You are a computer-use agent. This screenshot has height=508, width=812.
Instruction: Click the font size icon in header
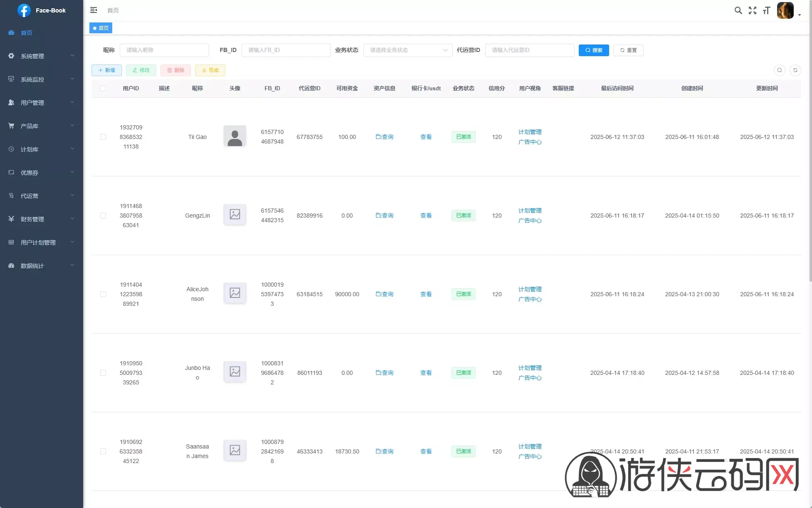pos(766,10)
